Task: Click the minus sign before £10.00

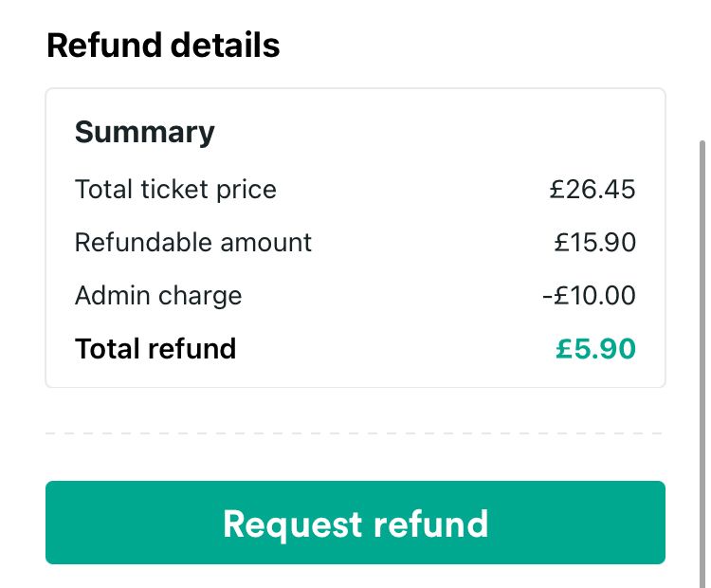Action: (547, 297)
